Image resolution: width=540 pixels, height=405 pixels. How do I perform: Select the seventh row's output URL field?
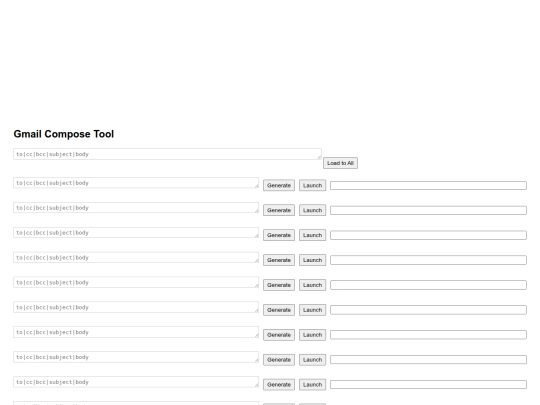point(428,335)
